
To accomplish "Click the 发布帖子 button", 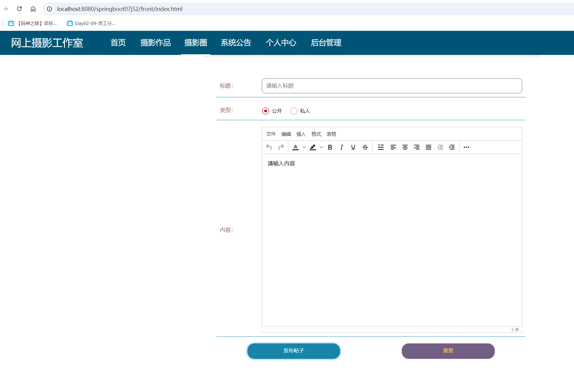I will click(293, 351).
